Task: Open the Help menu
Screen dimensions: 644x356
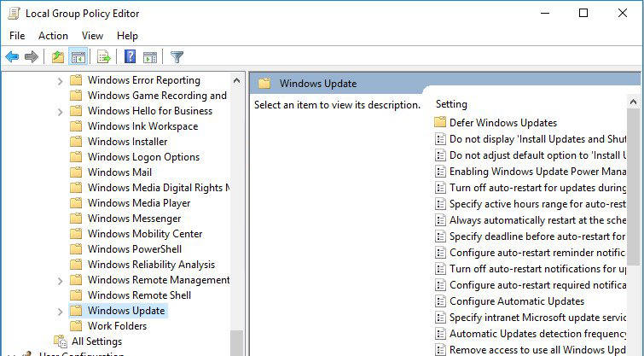Action: (x=127, y=36)
